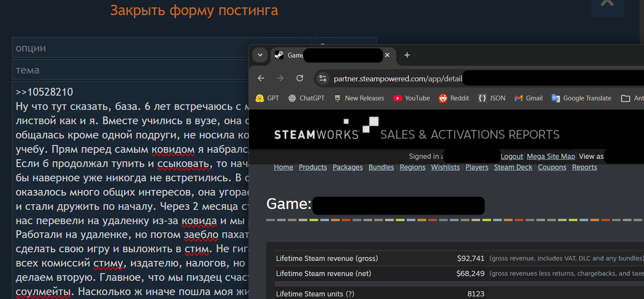Go to Home in Steamworks navigation
Screen dimensions: 644x299
[x=284, y=167]
